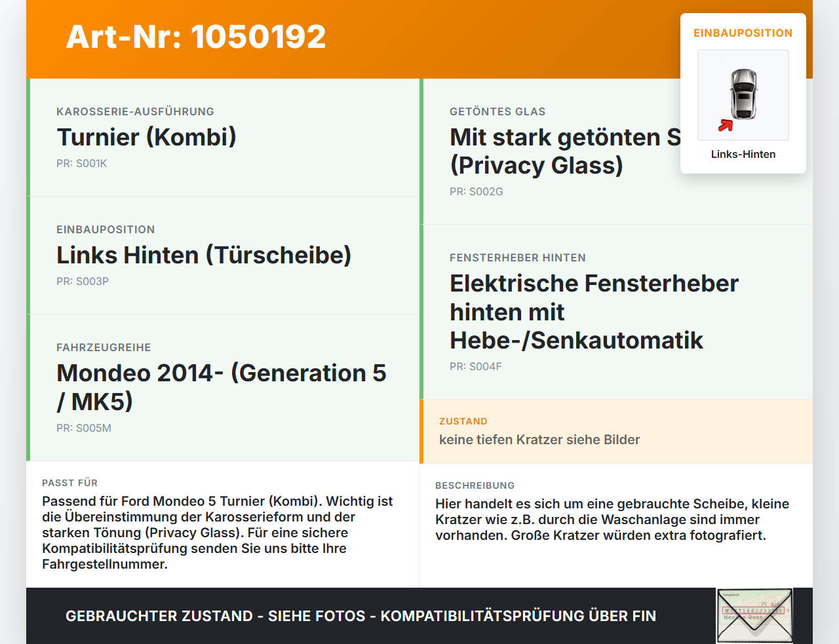This screenshot has height=644, width=839.
Task: Select the Art-Nr: 1050192 heading
Action: pos(196,37)
